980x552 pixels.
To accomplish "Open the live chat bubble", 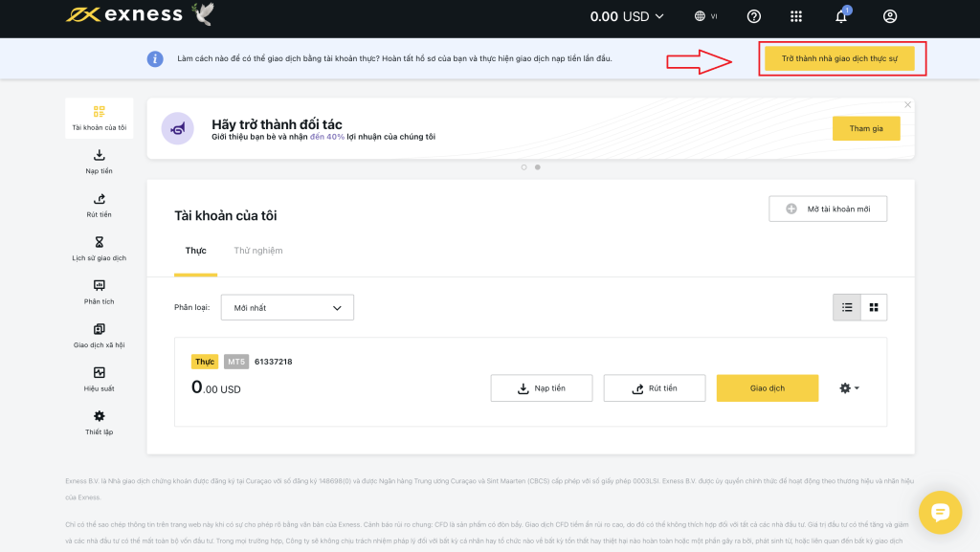I will (x=940, y=513).
